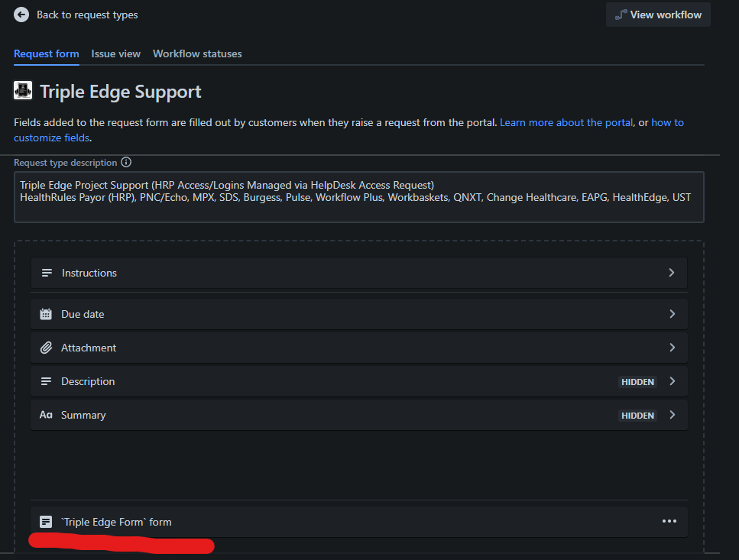The height and width of the screenshot is (560, 739).
Task: Expand the Due date row chevron
Action: (x=672, y=314)
